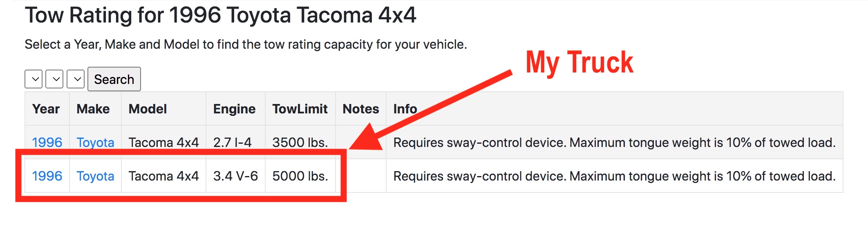The image size is (868, 226).
Task: Select the 3500 lbs. tow limit cell
Action: click(300, 142)
